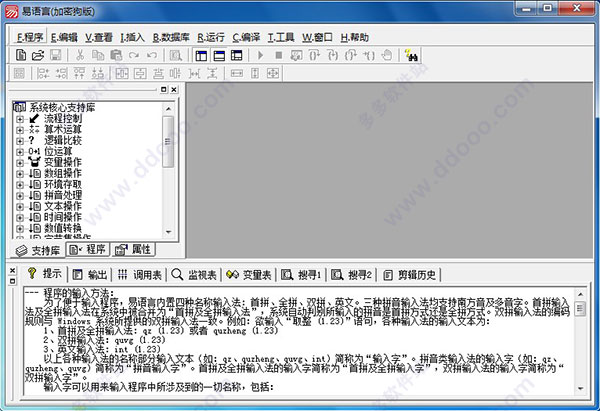Expand the 变量操作 tree node
The height and width of the screenshot is (411, 600).
pyautogui.click(x=20, y=163)
